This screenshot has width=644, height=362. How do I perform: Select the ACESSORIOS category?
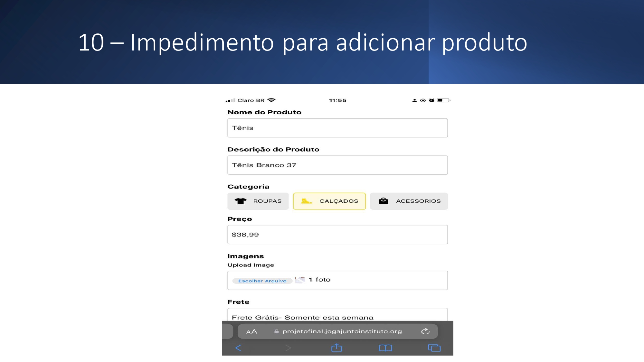coord(409,201)
